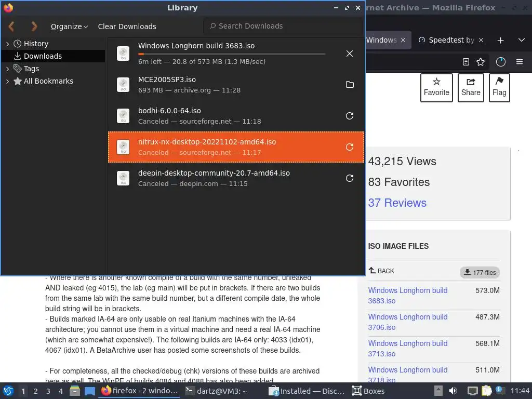The height and width of the screenshot is (399, 532).
Task: Click the Flag button on Archive page
Action: (499, 87)
